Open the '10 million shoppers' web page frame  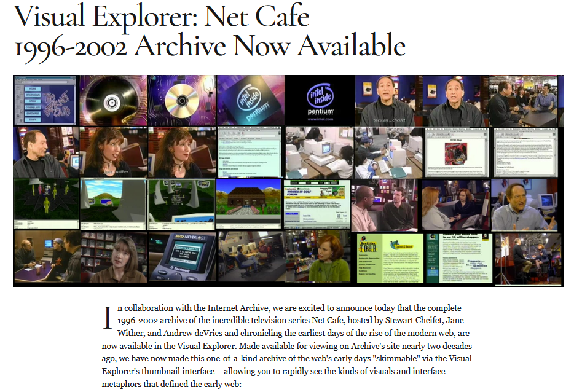point(459,258)
